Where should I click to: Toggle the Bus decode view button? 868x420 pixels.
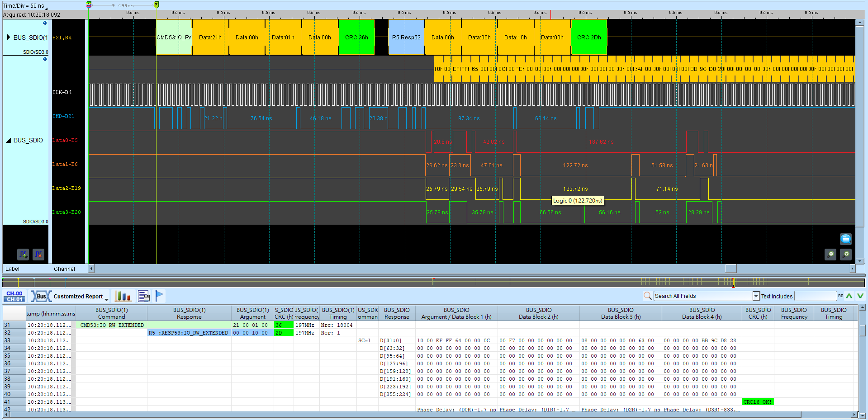pos(41,296)
